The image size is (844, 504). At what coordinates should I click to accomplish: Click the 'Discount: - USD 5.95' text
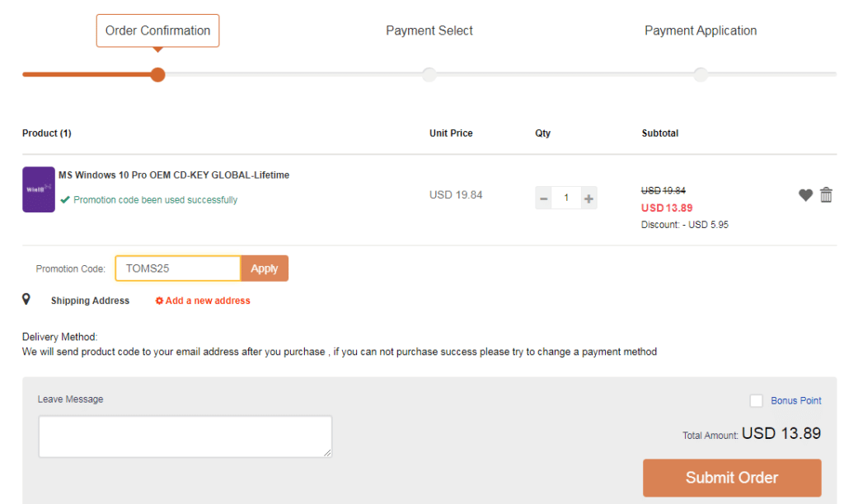pyautogui.click(x=685, y=225)
